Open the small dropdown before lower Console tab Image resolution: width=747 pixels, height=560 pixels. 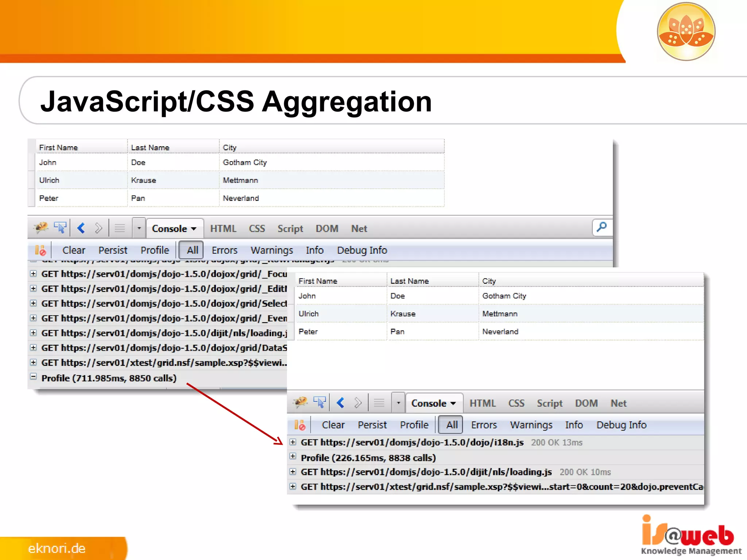click(398, 403)
